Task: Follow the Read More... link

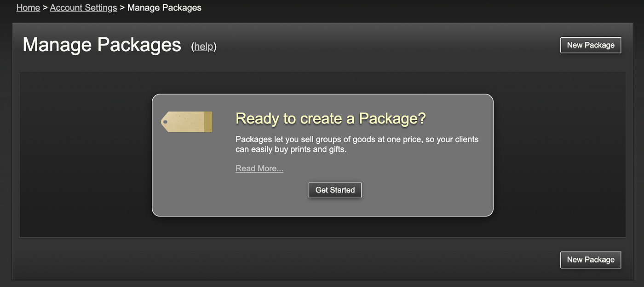Action: [x=259, y=169]
